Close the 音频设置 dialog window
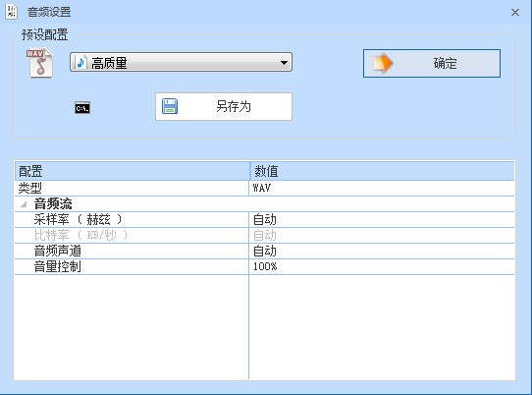The width and height of the screenshot is (532, 395). point(515,12)
